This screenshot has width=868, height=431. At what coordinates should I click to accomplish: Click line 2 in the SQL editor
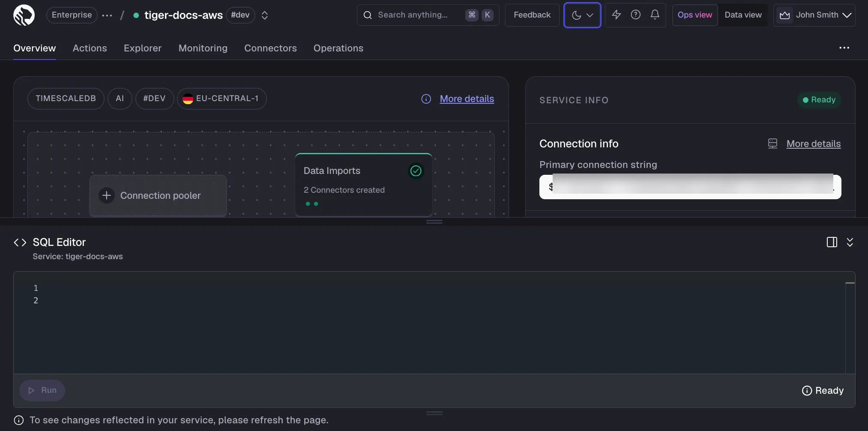point(36,300)
